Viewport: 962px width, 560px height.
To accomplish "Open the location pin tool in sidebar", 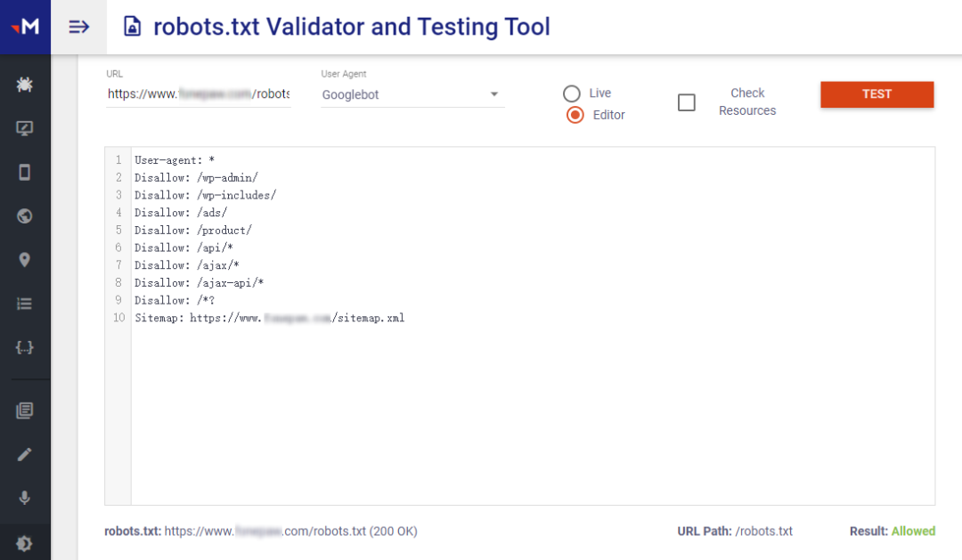I will pyautogui.click(x=25, y=260).
